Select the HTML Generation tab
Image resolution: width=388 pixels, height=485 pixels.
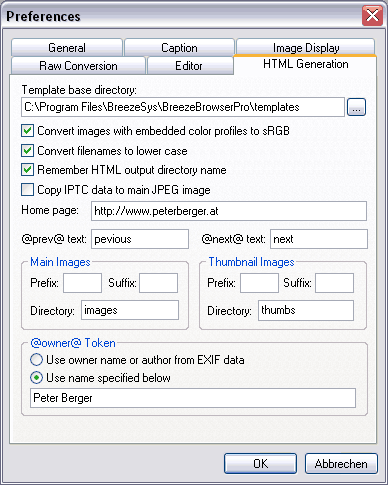(x=305, y=64)
